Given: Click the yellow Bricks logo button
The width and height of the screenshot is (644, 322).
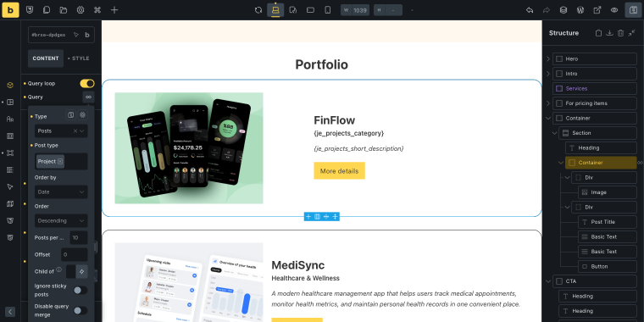Looking at the screenshot, I should point(11,10).
